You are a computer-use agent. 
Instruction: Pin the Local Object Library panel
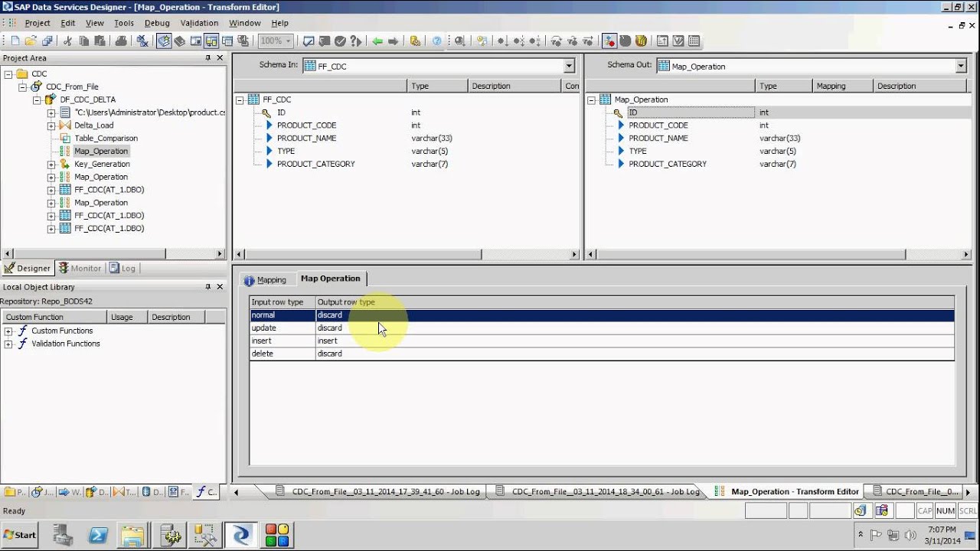coord(207,287)
